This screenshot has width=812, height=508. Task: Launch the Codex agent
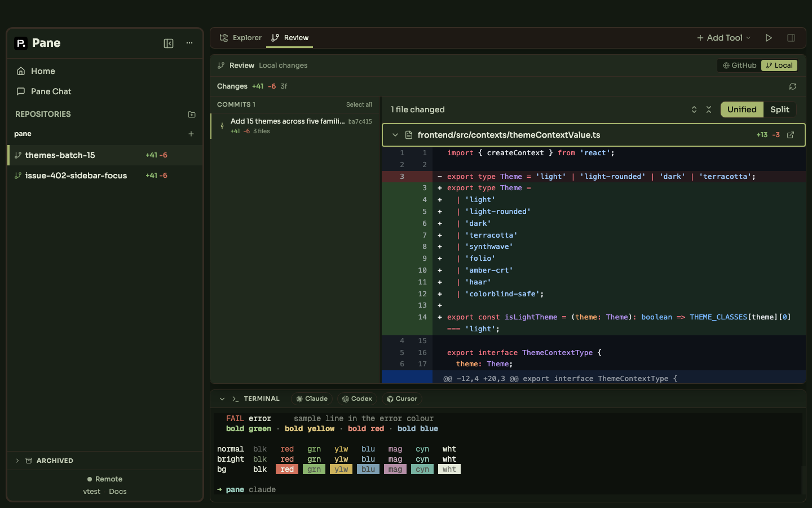click(358, 399)
